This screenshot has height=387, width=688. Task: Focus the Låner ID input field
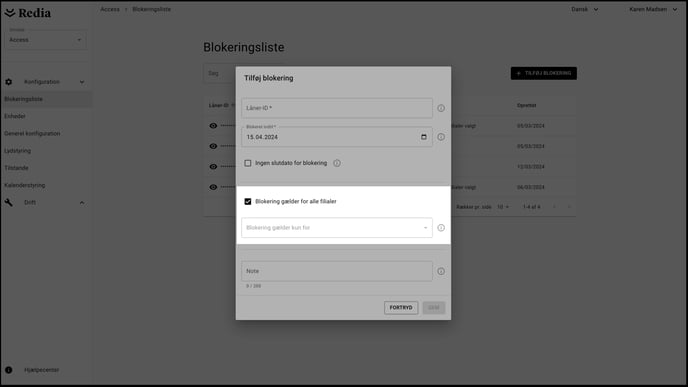coord(337,108)
